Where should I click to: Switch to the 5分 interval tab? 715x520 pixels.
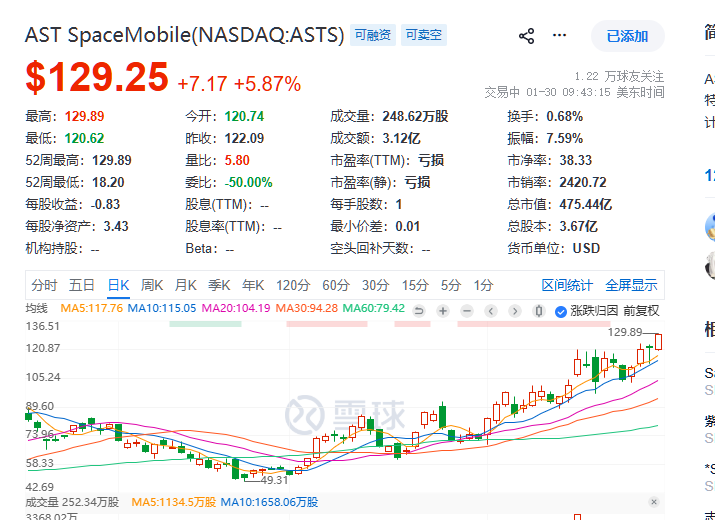tap(451, 286)
